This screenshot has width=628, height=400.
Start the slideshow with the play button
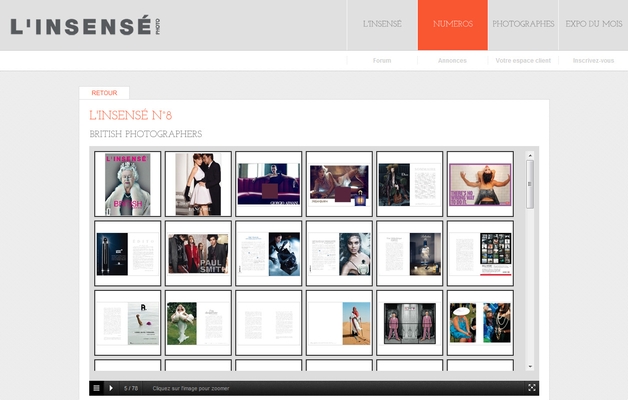tap(111, 388)
